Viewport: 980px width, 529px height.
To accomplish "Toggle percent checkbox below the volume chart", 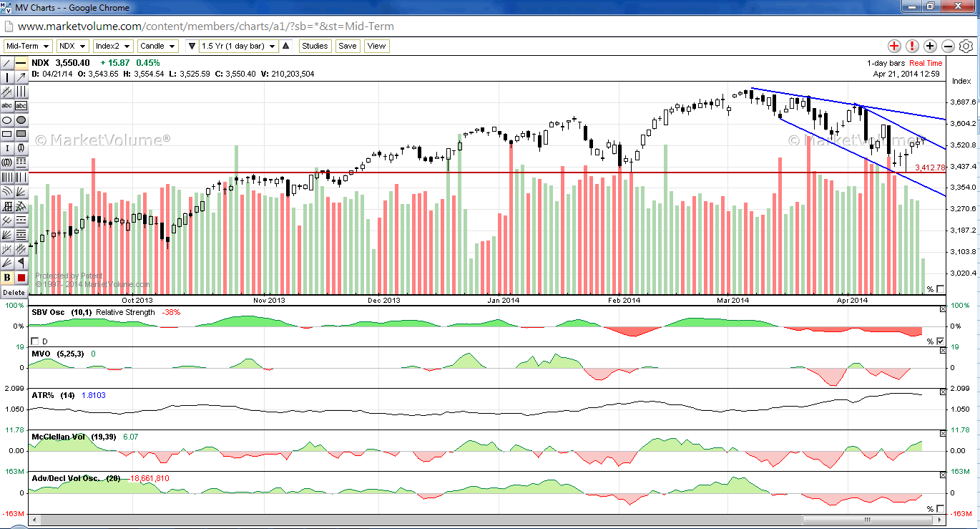I will click(941, 289).
